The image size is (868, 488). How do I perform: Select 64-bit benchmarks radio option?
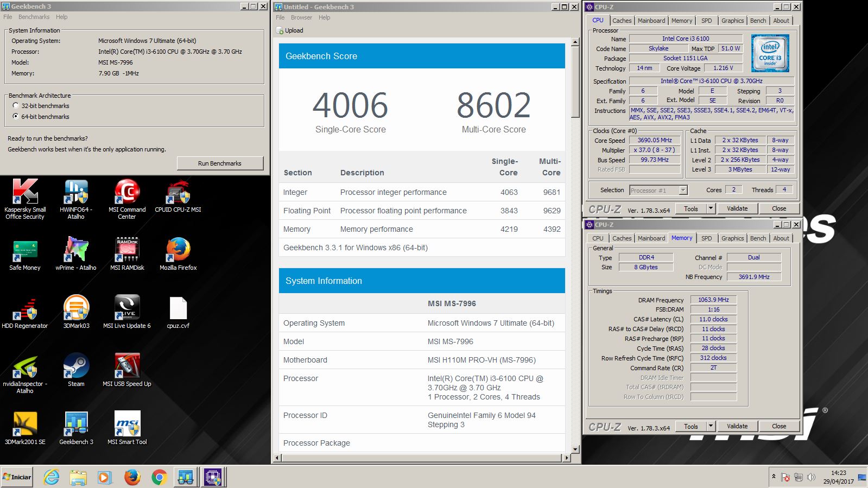(x=15, y=117)
